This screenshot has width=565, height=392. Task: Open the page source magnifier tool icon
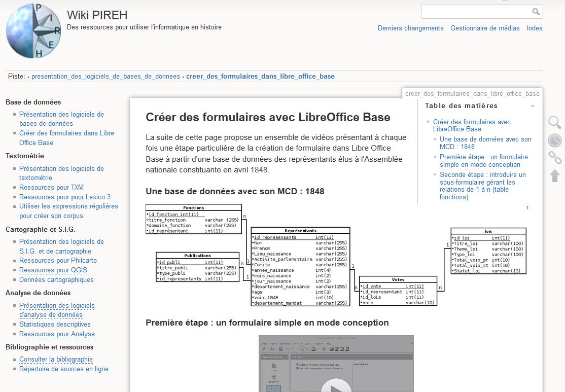click(x=554, y=123)
